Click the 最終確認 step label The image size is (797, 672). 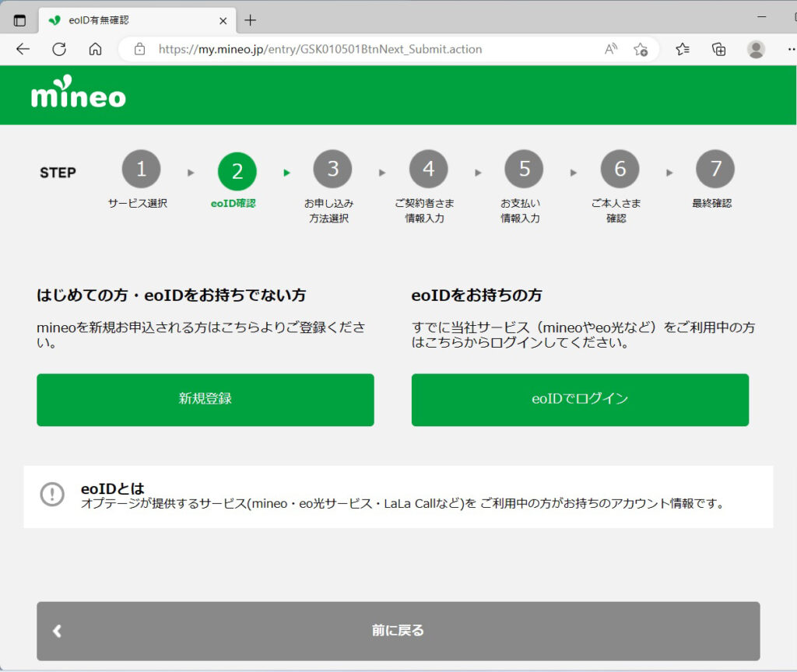(x=711, y=203)
